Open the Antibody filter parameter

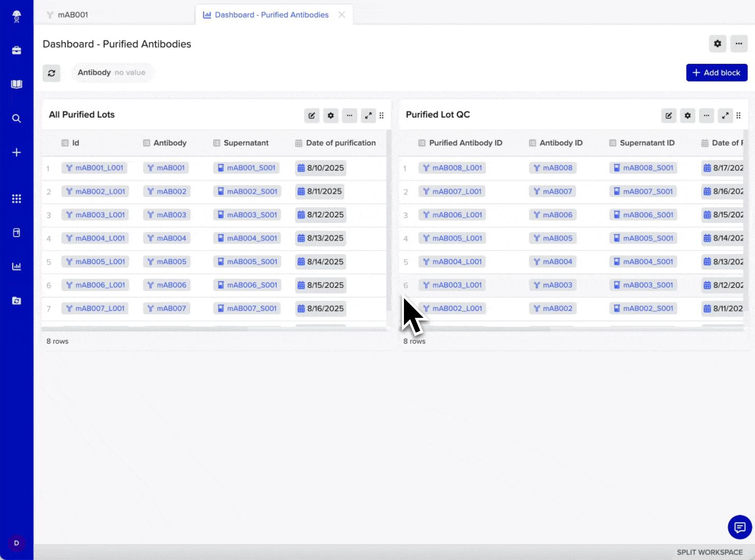111,73
